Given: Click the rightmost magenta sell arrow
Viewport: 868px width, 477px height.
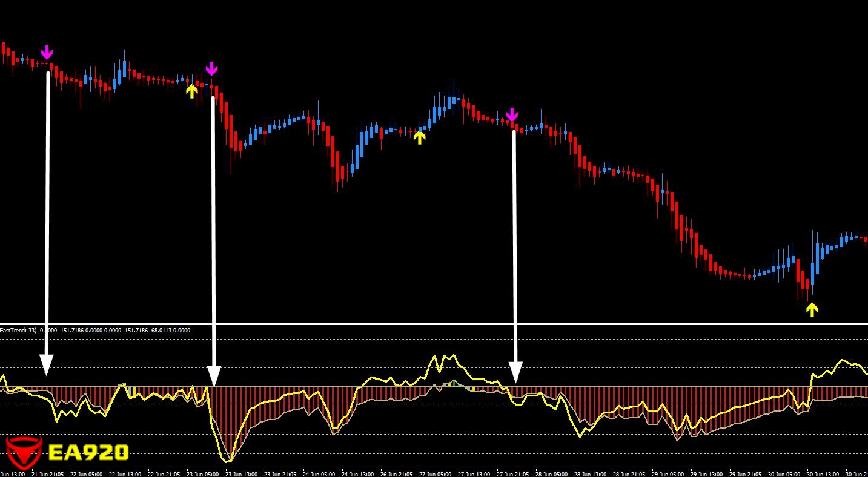Looking at the screenshot, I should pyautogui.click(x=512, y=115).
